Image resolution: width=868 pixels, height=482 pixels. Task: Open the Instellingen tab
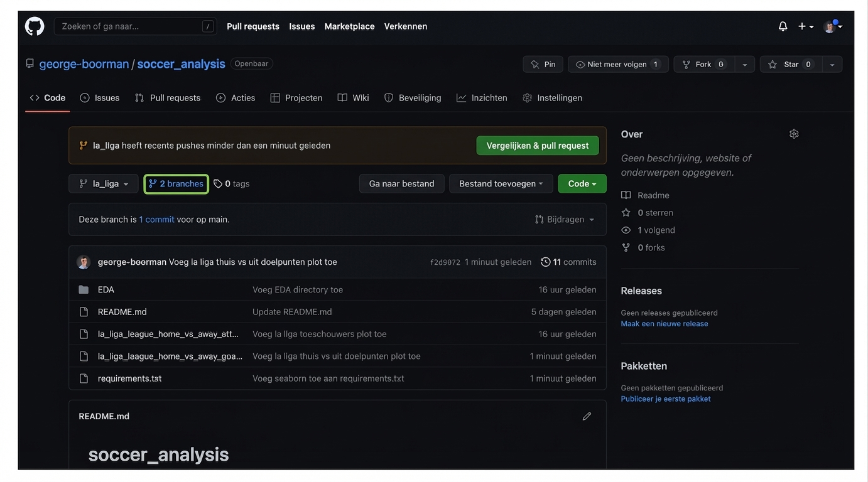(x=553, y=98)
